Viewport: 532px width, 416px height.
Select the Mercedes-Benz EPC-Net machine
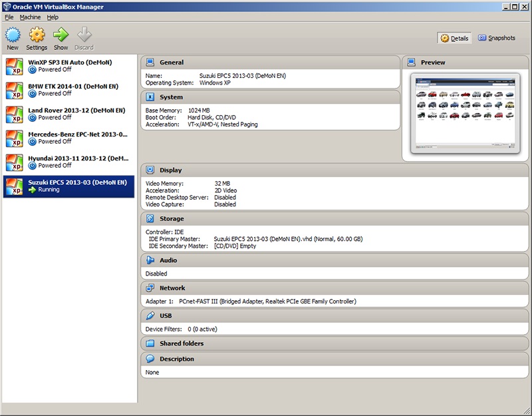point(68,138)
